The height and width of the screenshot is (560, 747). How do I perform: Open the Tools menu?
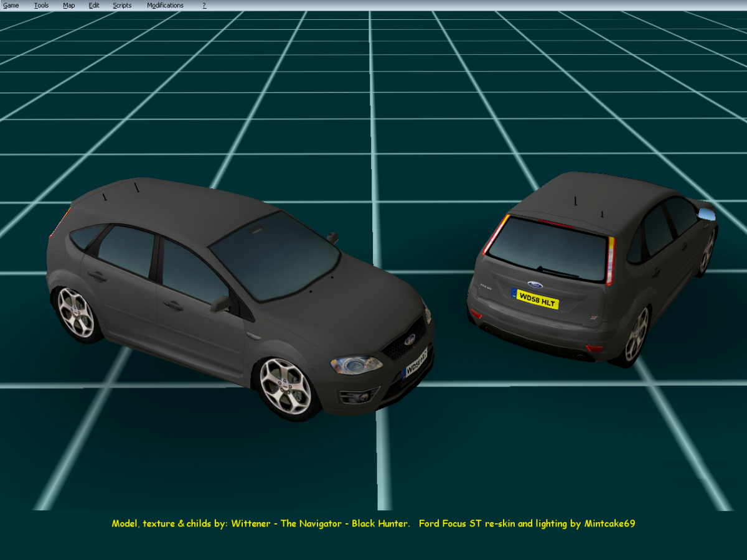(41, 6)
